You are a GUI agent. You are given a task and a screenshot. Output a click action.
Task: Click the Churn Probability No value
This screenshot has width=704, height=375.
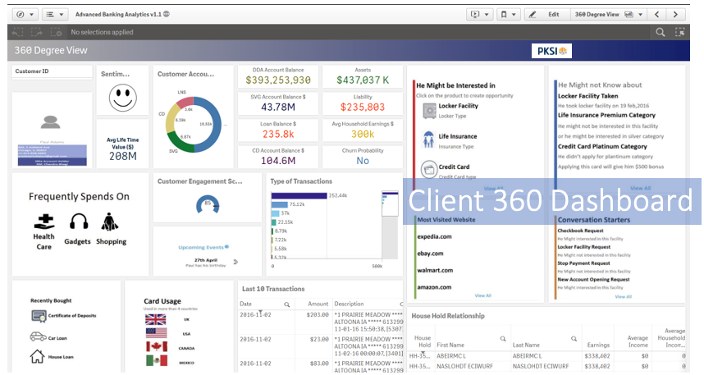click(x=363, y=161)
